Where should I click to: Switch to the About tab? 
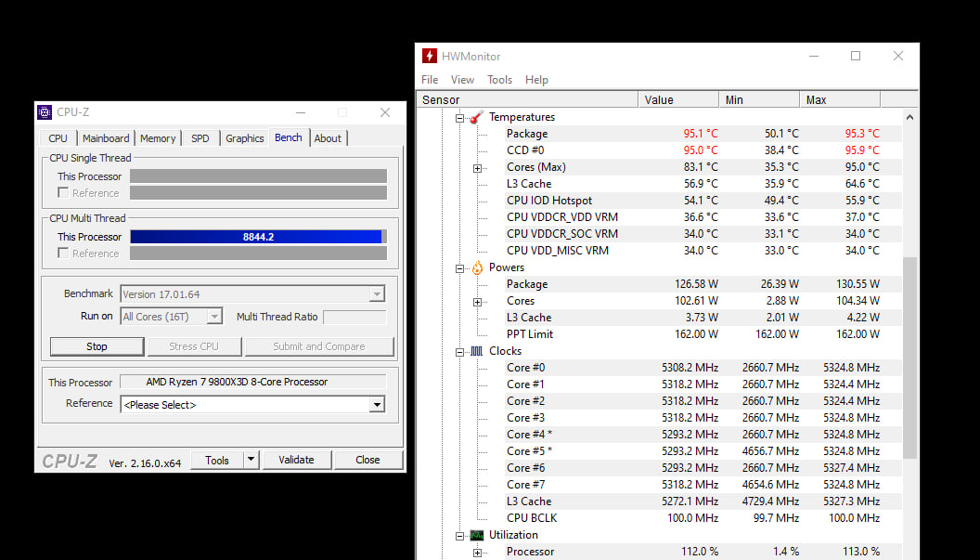click(x=328, y=138)
